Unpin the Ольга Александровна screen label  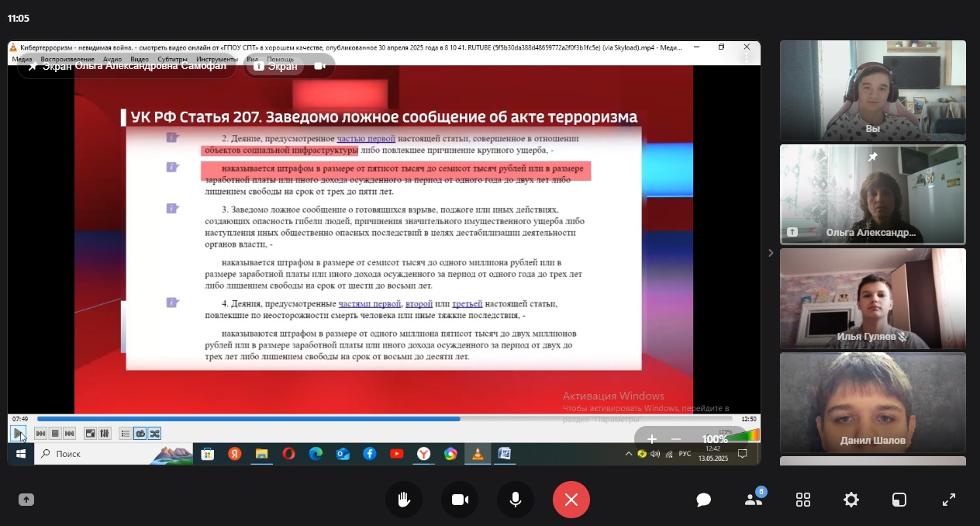[x=33, y=66]
